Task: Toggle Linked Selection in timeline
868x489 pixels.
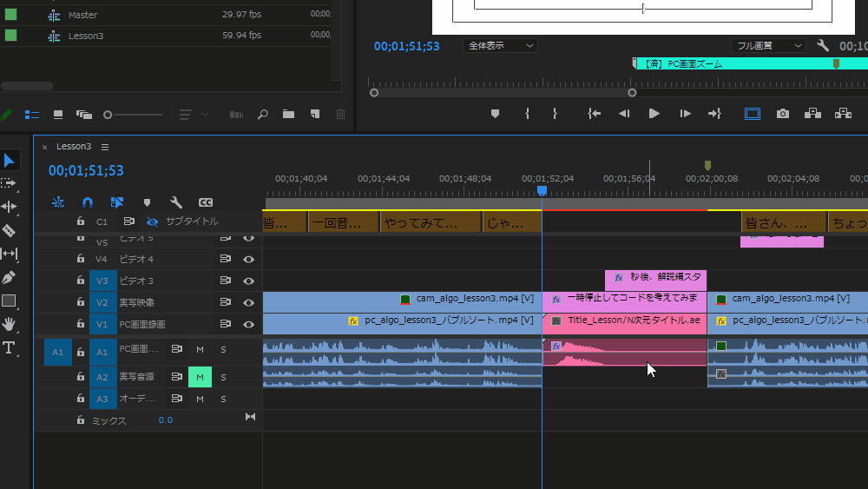Action: tap(117, 202)
